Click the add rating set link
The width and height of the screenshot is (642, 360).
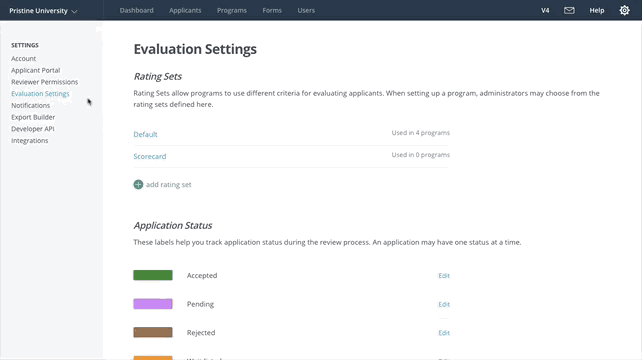tap(168, 185)
